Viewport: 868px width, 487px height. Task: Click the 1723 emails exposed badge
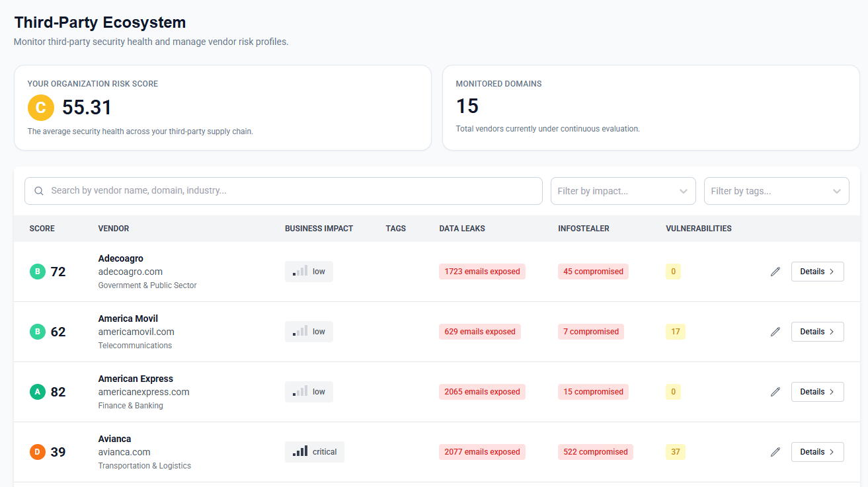482,272
